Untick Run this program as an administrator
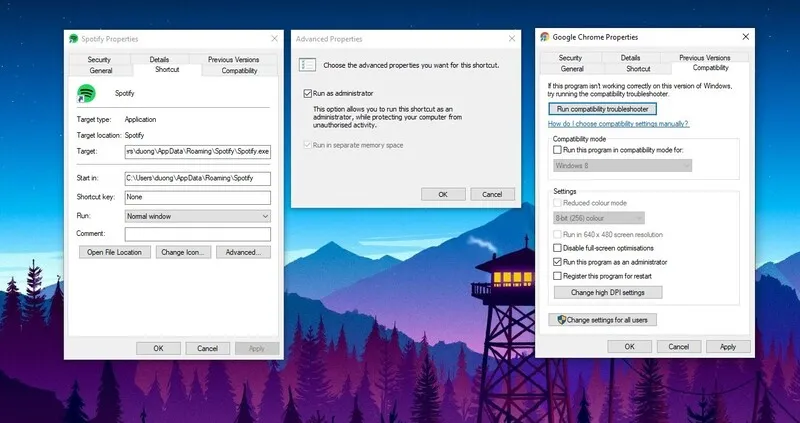 [558, 262]
